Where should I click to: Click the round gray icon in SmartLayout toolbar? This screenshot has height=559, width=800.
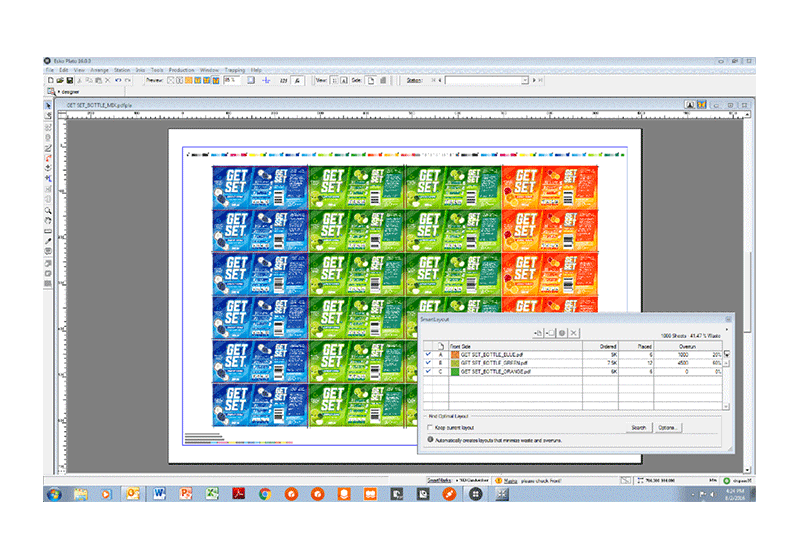[x=562, y=333]
